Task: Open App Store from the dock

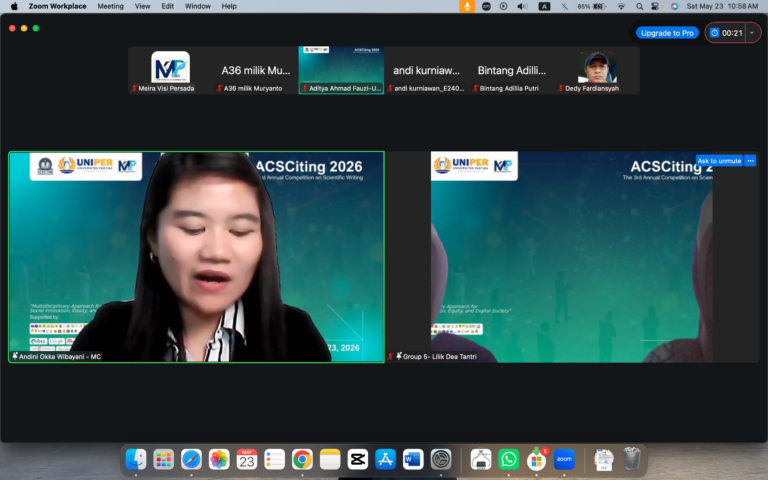Action: pos(385,459)
